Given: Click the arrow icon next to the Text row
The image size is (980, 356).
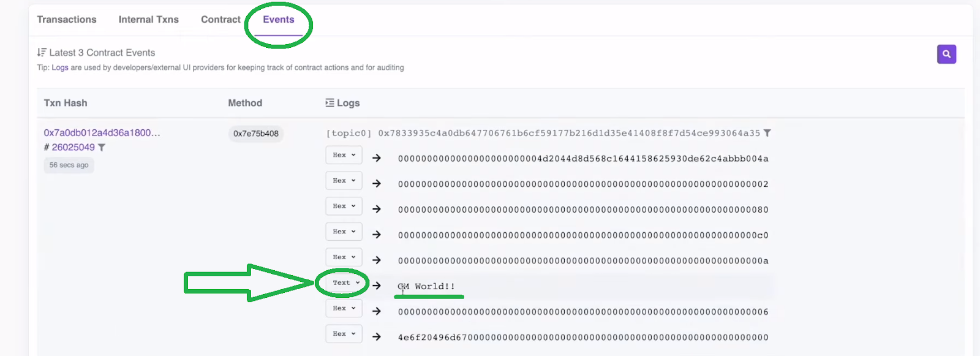Looking at the screenshot, I should (377, 286).
